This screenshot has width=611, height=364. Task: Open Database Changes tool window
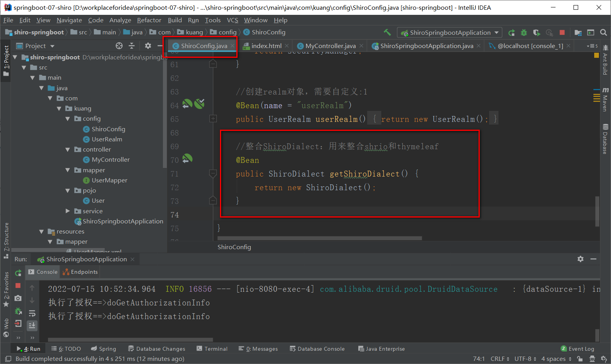(x=156, y=349)
